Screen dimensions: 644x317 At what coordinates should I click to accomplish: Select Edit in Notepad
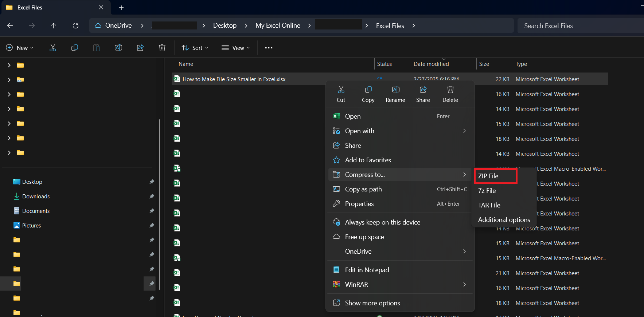click(x=400, y=270)
